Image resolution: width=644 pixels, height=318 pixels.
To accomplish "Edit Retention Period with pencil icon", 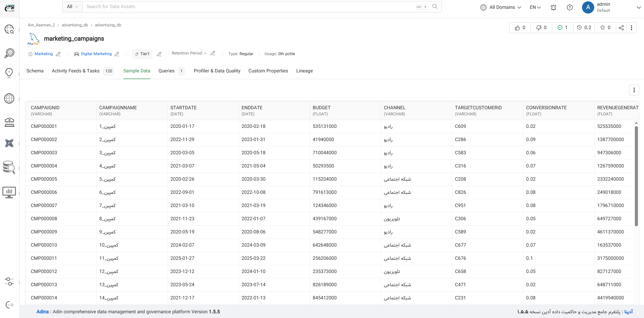I will coord(213,53).
